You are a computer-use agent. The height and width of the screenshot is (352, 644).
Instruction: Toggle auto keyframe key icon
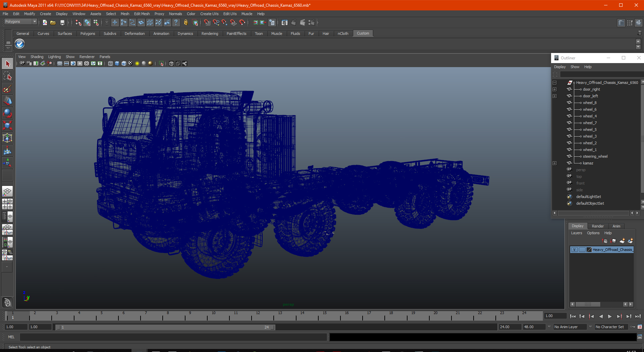tap(633, 327)
